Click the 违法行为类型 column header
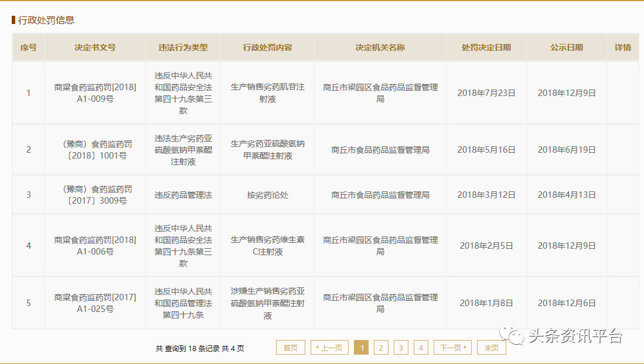644x364 pixels. 183,47
